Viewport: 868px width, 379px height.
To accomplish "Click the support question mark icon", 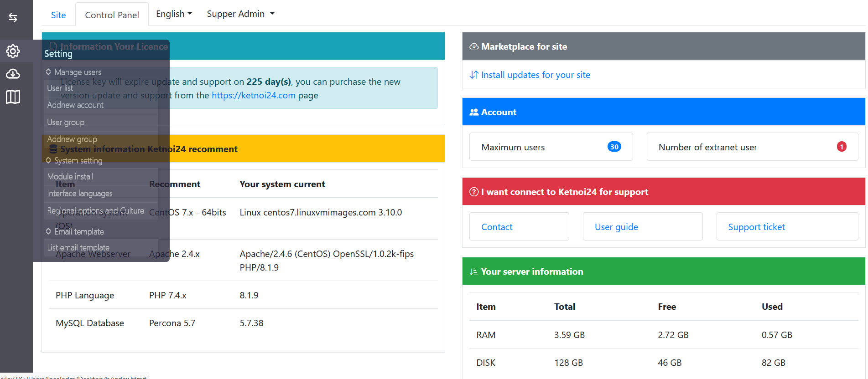I will 474,192.
